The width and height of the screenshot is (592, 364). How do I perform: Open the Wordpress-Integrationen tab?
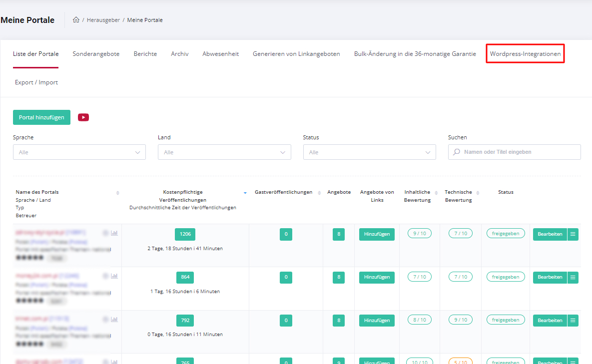click(525, 54)
